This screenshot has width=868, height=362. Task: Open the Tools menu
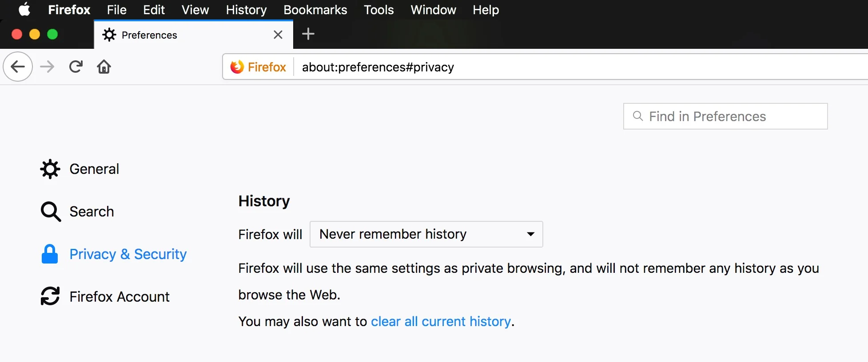click(378, 10)
